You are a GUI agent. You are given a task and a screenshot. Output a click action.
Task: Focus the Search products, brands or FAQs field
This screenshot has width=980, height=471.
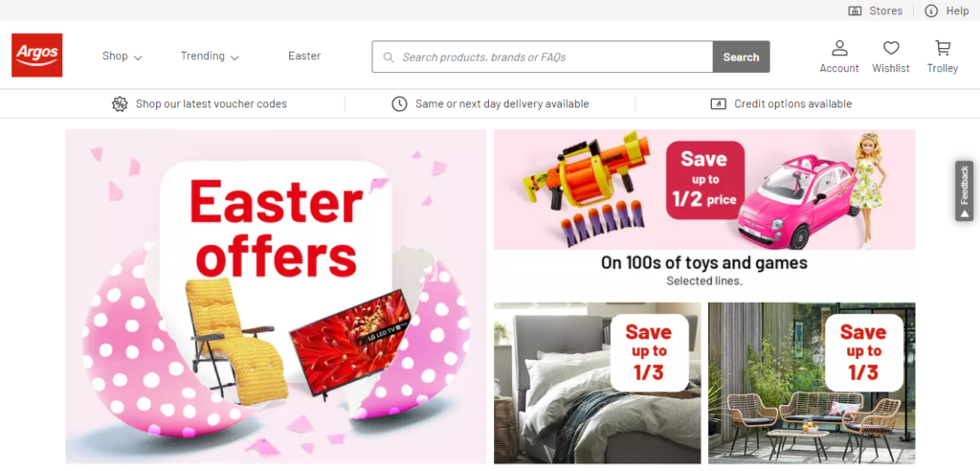pos(542,56)
